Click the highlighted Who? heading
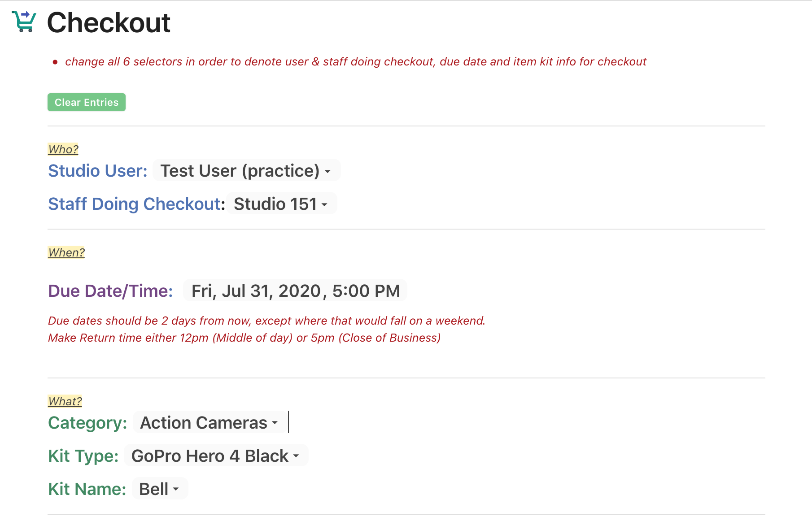The height and width of the screenshot is (521, 812). coord(63,149)
